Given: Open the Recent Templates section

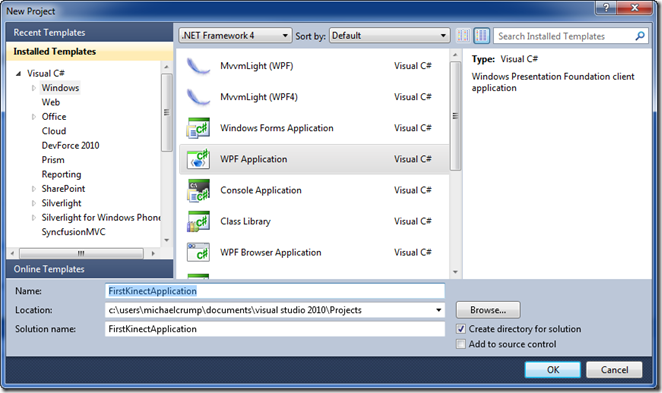Looking at the screenshot, I should tap(90, 33).
